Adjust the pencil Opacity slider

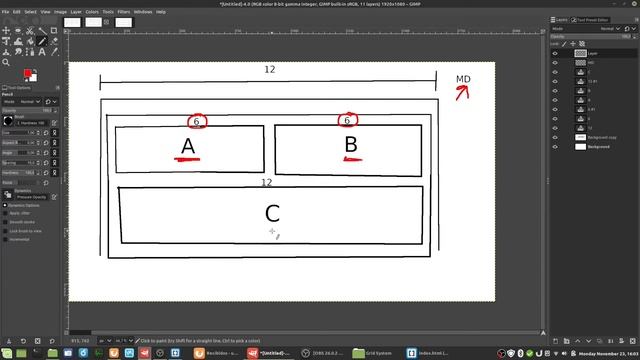pos(30,111)
